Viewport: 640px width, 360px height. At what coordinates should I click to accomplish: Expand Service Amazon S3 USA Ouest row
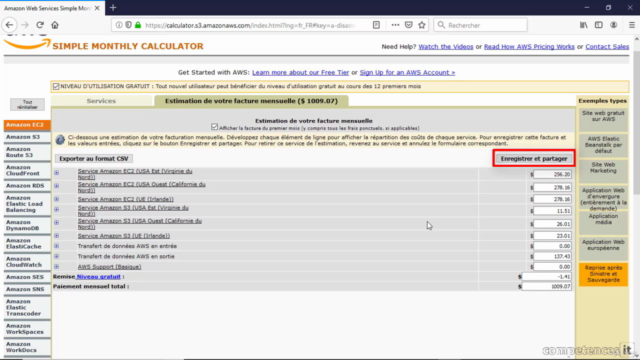[56, 223]
